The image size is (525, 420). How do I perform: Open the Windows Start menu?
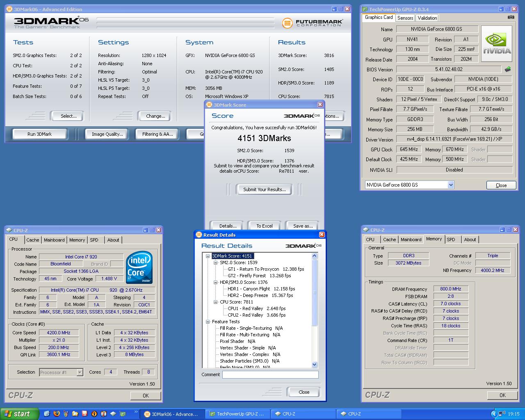tap(19, 414)
